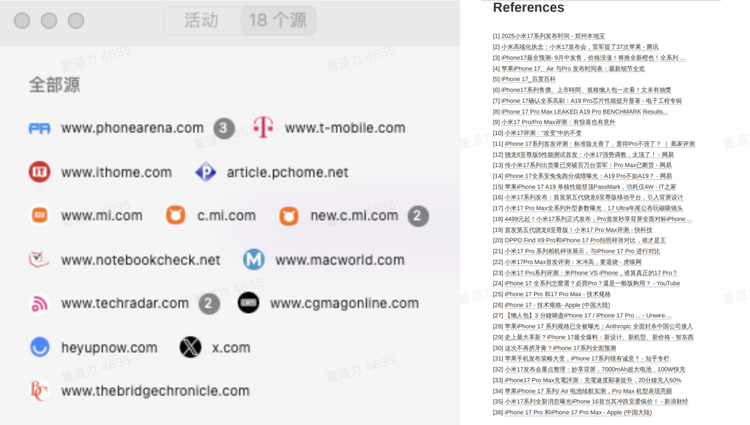Screen dimensions: 750x425
Task: Click the count badge 3 beside phonearena.com
Action: point(224,128)
